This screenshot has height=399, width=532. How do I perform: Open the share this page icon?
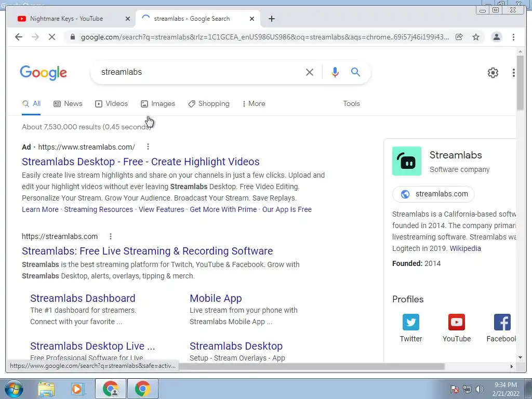pos(459,37)
